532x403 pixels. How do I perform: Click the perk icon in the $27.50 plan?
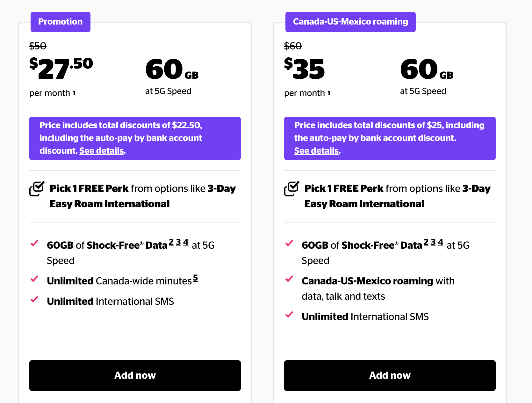[37, 189]
